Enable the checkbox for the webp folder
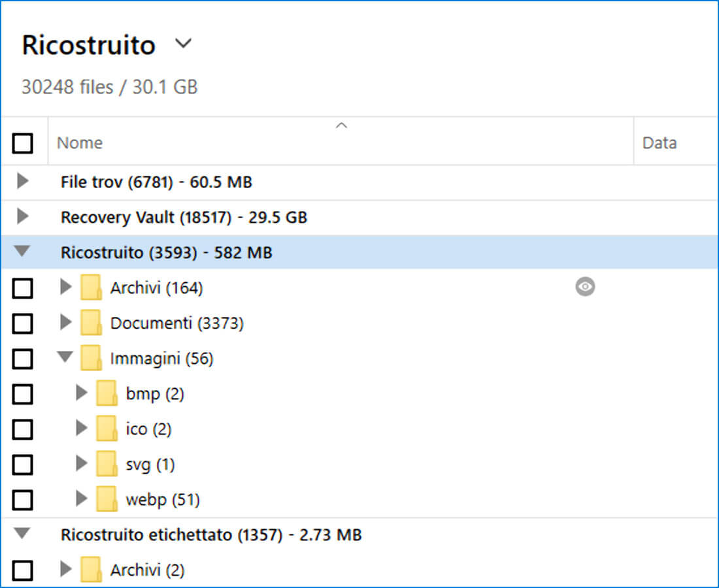This screenshot has height=588, width=719. click(24, 499)
